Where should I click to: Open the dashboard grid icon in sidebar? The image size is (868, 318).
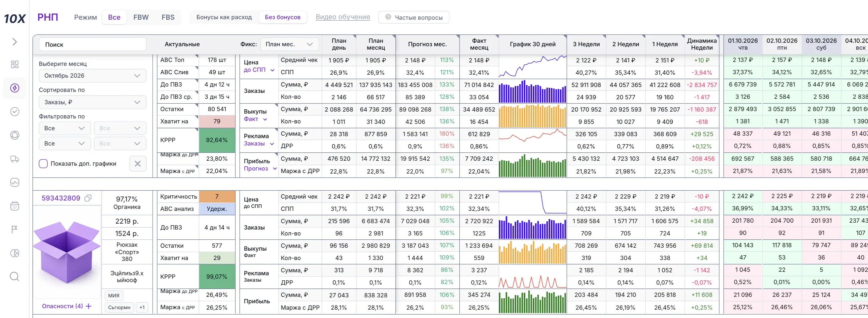(14, 64)
